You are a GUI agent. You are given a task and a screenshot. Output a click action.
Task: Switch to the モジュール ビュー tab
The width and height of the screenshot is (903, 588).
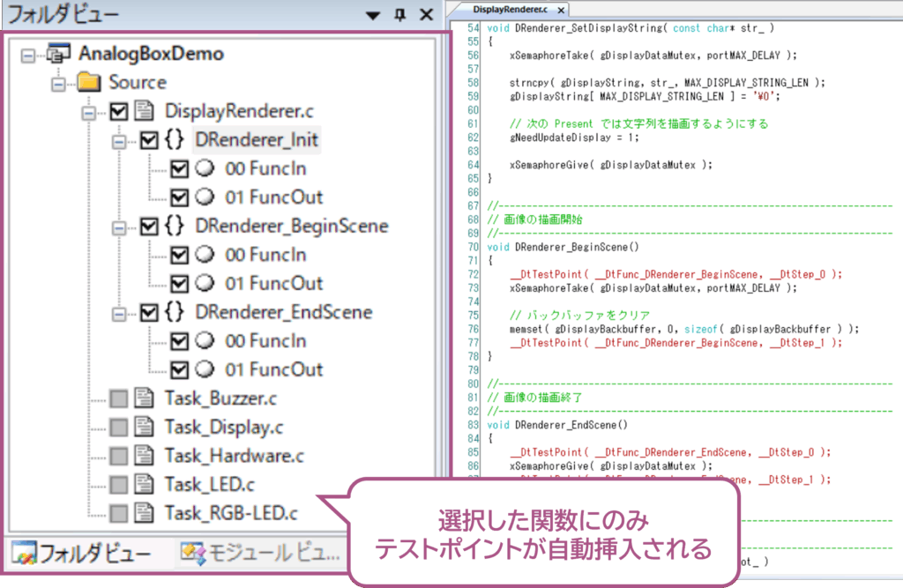[x=260, y=554]
